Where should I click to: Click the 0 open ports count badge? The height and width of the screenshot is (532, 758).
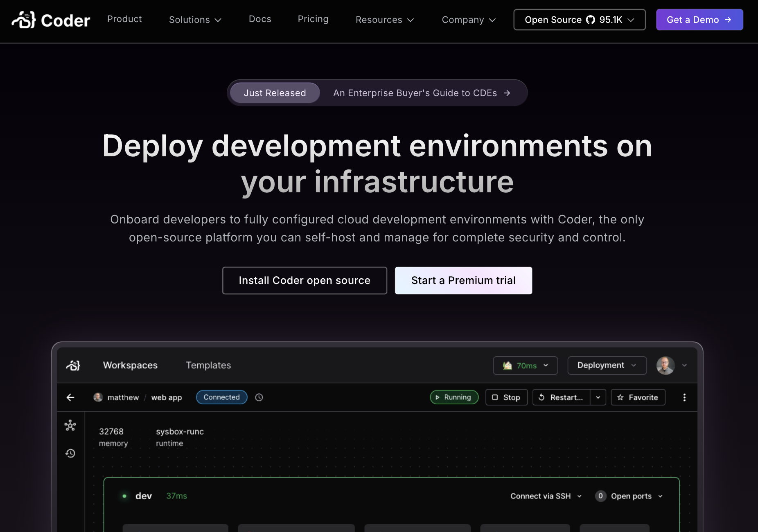tap(600, 496)
